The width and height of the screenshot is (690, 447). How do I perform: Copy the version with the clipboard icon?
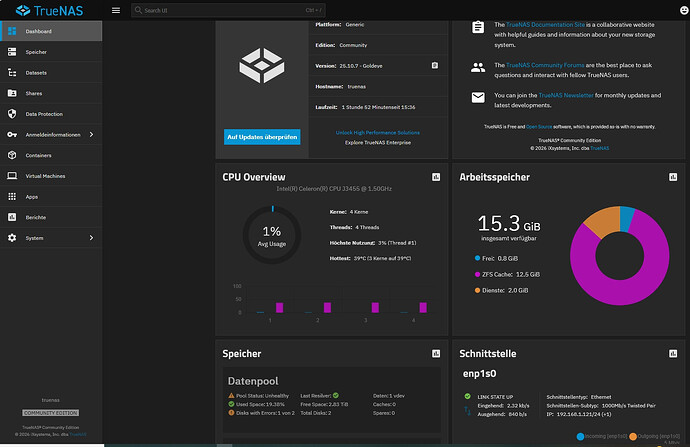pos(435,65)
